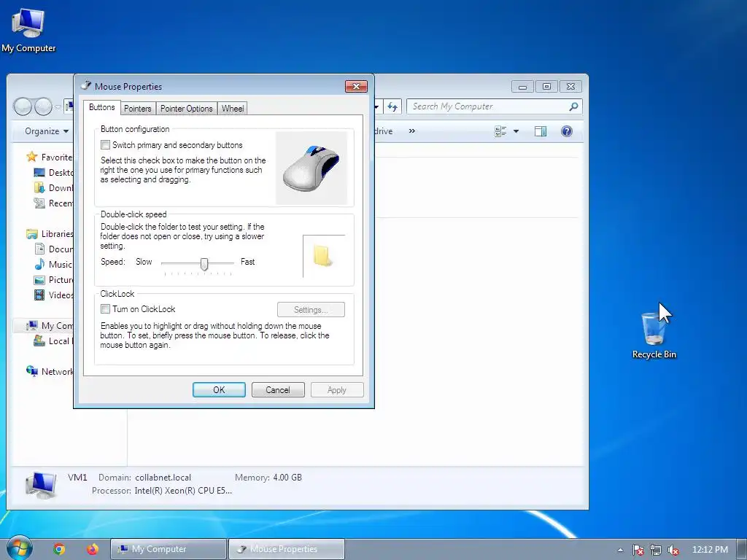The width and height of the screenshot is (747, 560).
Task: Close the Mouse Properties dialog
Action: (x=356, y=86)
